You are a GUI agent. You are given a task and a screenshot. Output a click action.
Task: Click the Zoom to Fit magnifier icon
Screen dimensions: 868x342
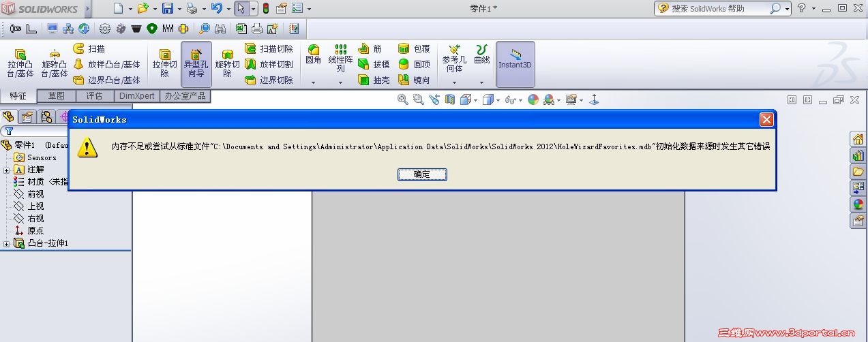403,99
